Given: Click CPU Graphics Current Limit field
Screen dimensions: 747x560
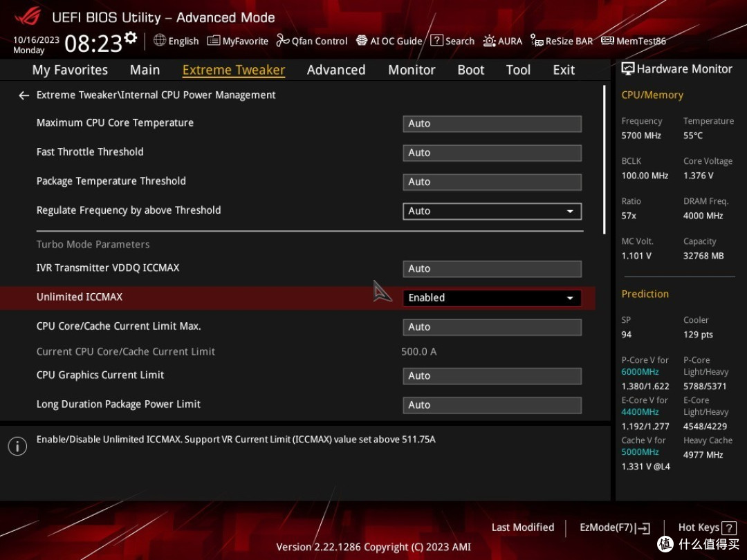Looking at the screenshot, I should tap(492, 375).
